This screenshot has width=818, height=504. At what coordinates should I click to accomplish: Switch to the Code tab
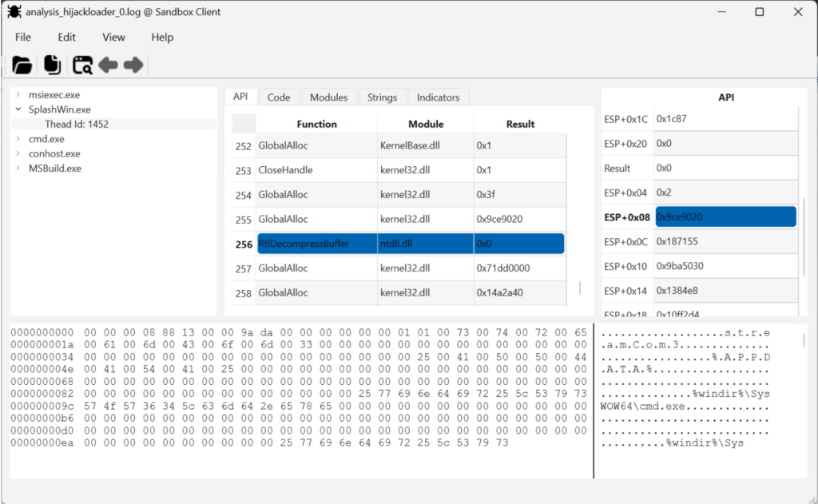click(279, 97)
